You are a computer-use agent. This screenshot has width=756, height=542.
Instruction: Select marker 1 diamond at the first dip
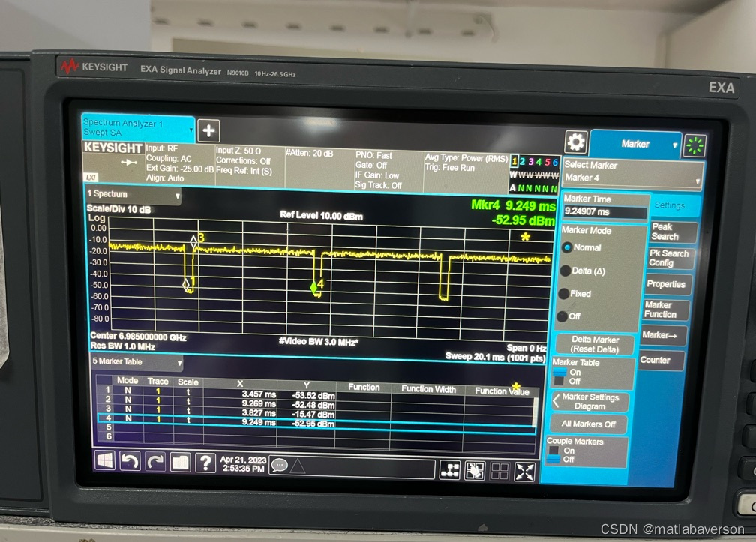point(186,285)
